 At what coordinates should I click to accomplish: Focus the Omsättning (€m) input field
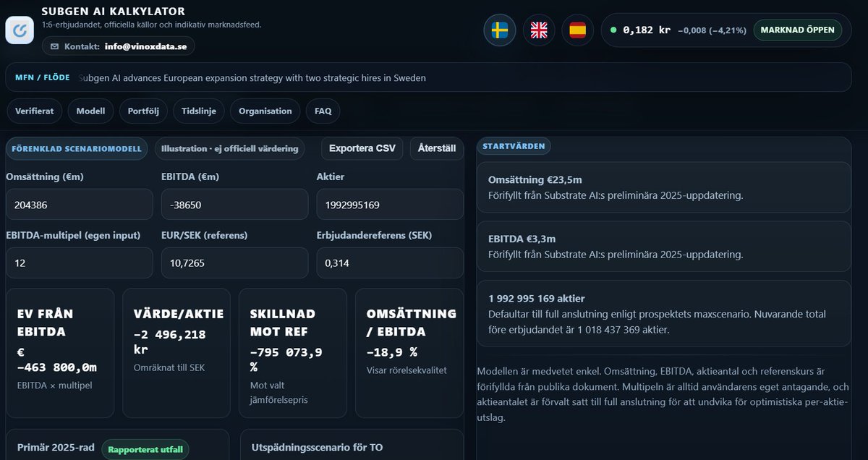(80, 205)
